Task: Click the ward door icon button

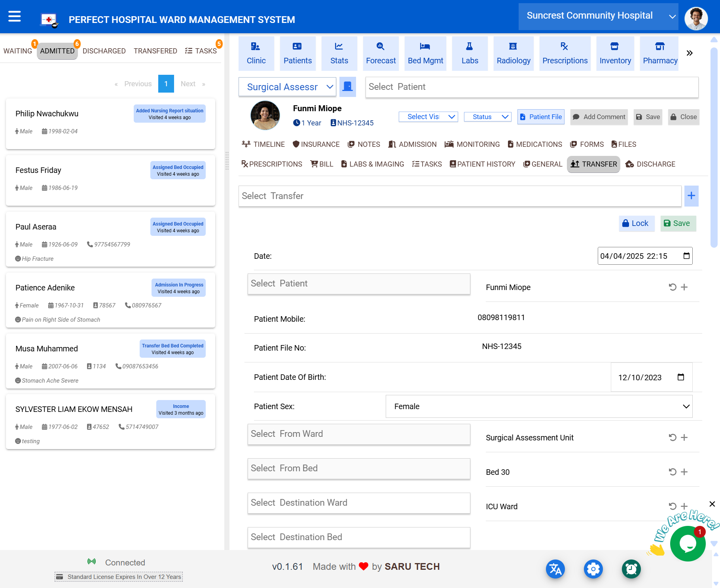Action: [348, 87]
